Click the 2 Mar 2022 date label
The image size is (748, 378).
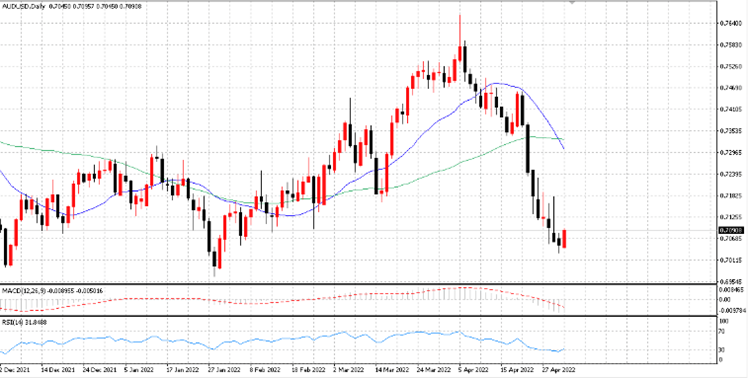point(349,370)
